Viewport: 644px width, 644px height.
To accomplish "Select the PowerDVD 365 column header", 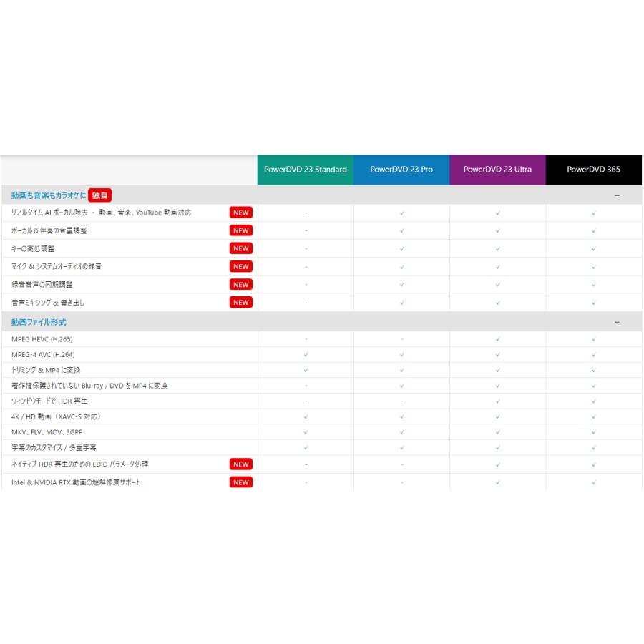I will [594, 170].
